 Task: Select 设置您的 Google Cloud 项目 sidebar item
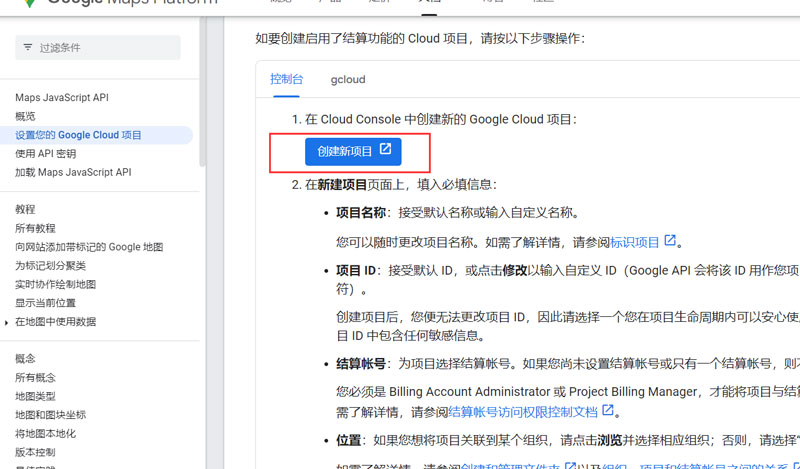tap(79, 135)
